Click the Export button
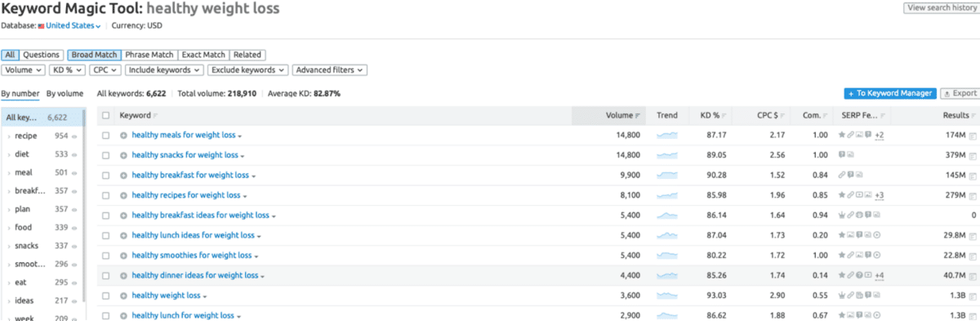Image resolution: width=980 pixels, height=321 pixels. pyautogui.click(x=960, y=94)
